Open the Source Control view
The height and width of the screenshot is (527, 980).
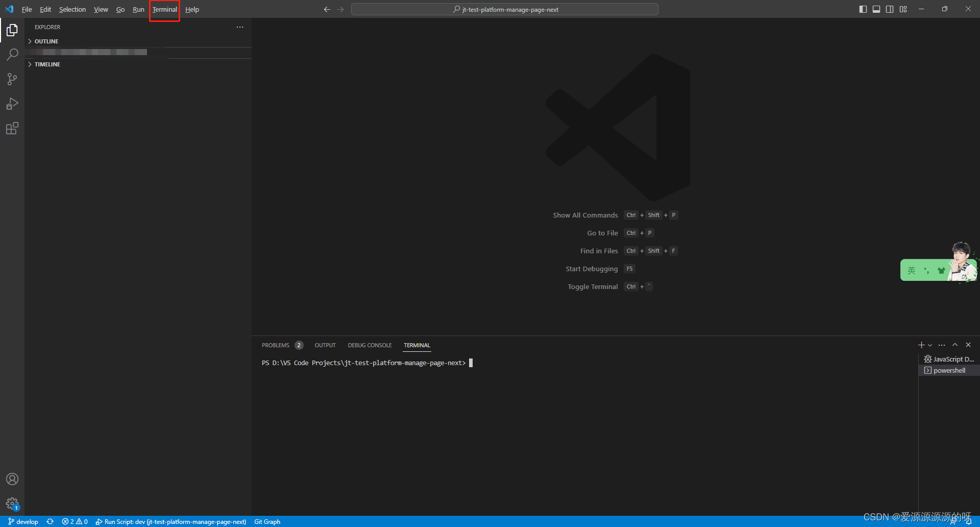(12, 79)
